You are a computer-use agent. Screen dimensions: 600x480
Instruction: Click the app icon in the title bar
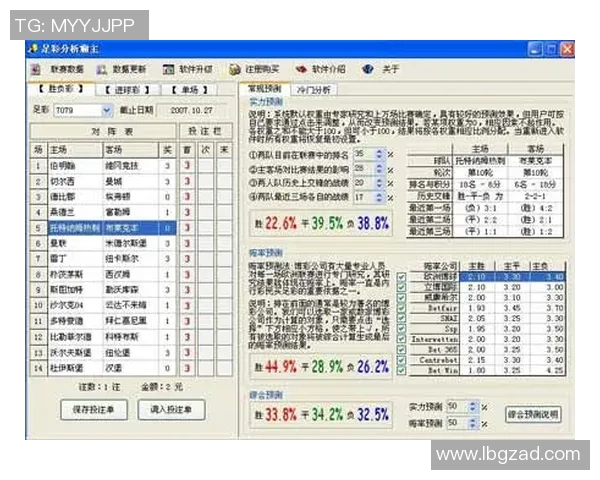point(30,48)
